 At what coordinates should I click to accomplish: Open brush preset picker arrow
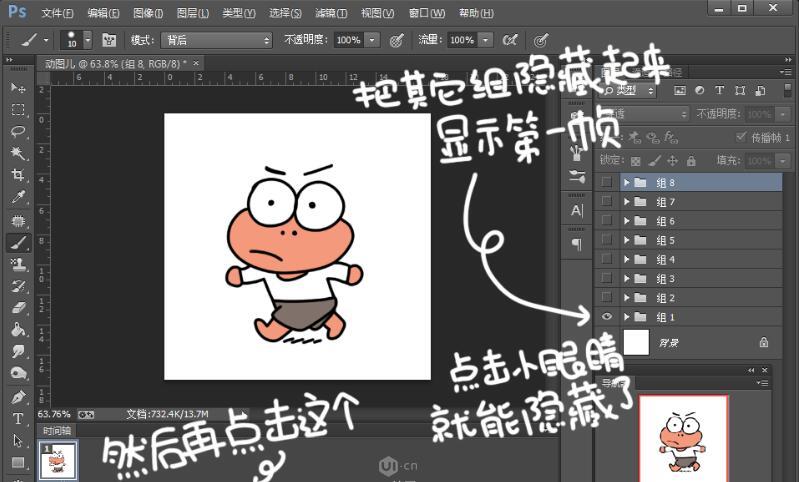coord(88,39)
